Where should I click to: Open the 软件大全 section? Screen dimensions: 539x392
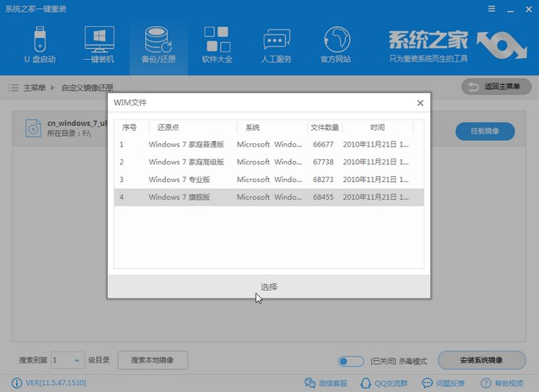(x=218, y=45)
